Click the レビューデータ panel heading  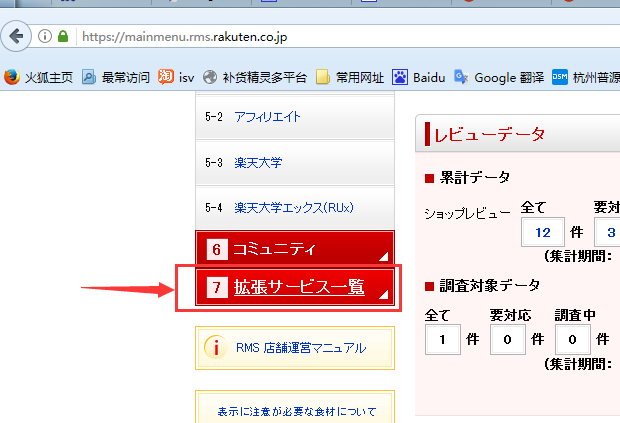click(x=490, y=134)
